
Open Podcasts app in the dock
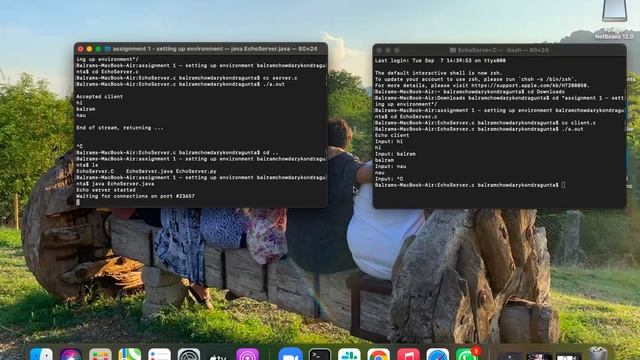(247, 355)
